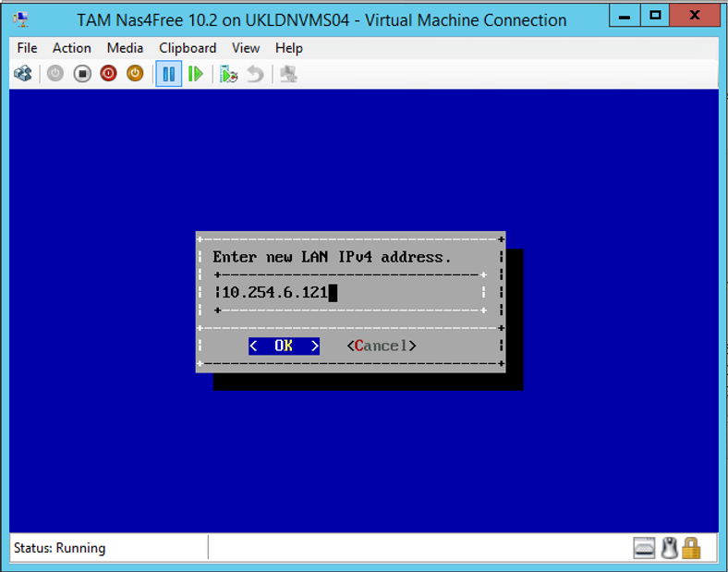The height and width of the screenshot is (572, 728).
Task: Click the Ctrl+Alt+Del toolbar icon
Action: tap(23, 73)
